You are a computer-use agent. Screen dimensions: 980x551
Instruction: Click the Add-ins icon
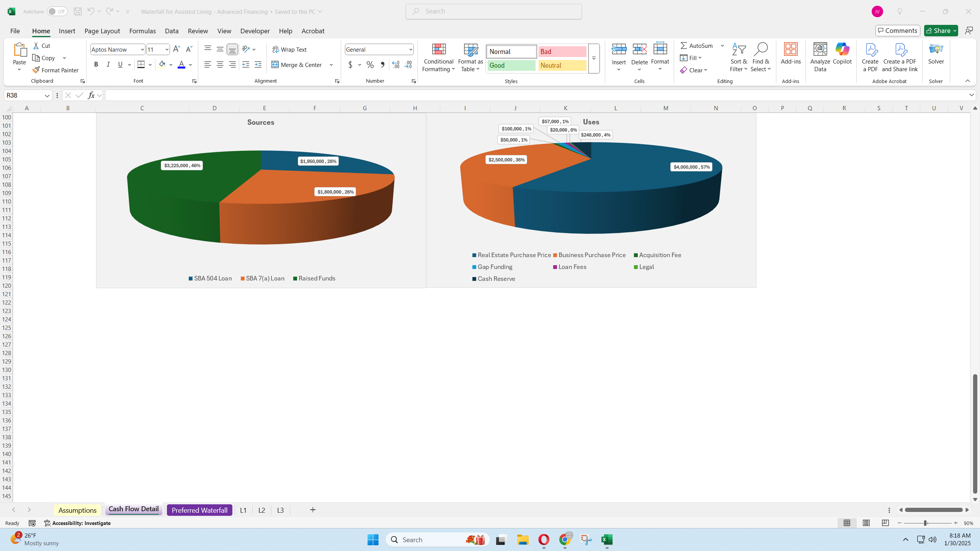click(x=791, y=54)
